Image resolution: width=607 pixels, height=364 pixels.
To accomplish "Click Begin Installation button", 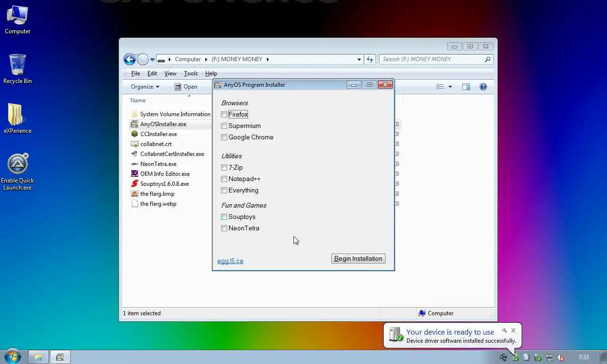I will [359, 259].
